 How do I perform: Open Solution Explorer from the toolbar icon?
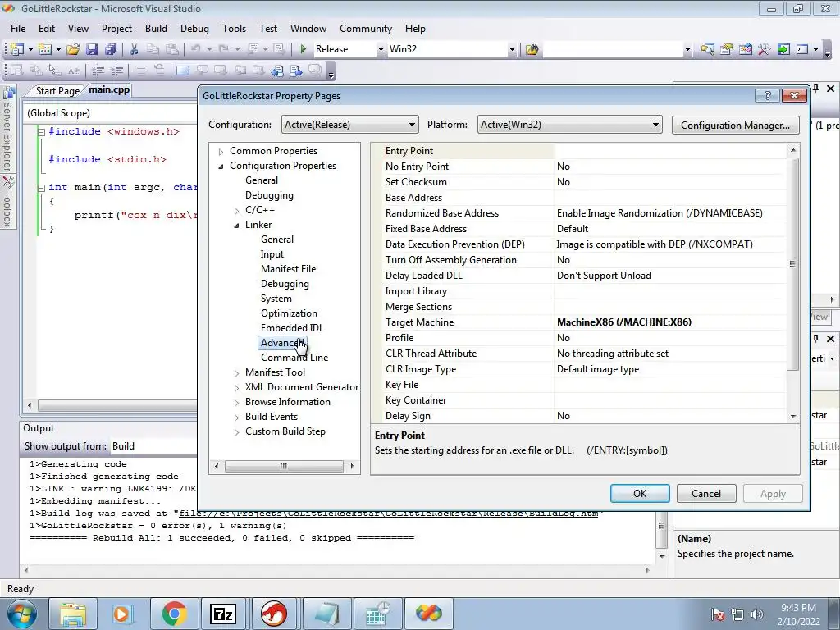pyautogui.click(x=707, y=50)
